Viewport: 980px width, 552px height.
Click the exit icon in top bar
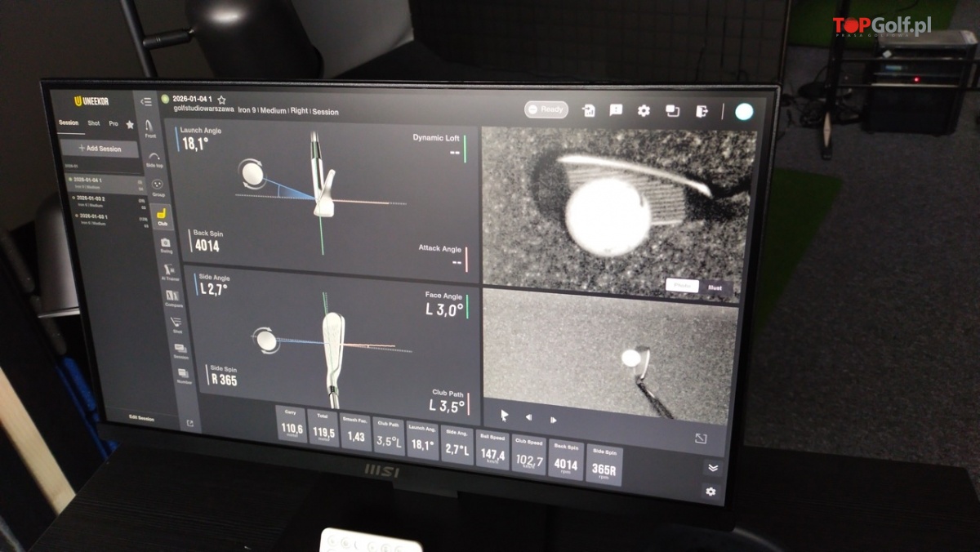(702, 111)
